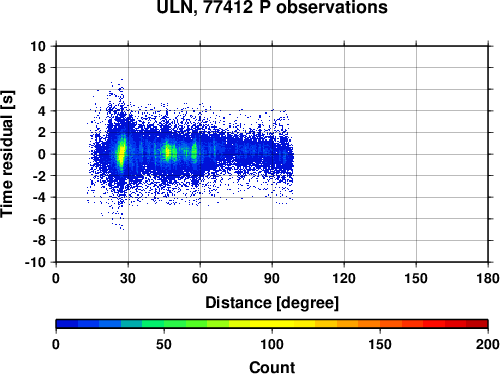The width and height of the screenshot is (500, 374).
Task: Click the plot title 'ULN, 77412 P observations'
Action: coord(272,7)
